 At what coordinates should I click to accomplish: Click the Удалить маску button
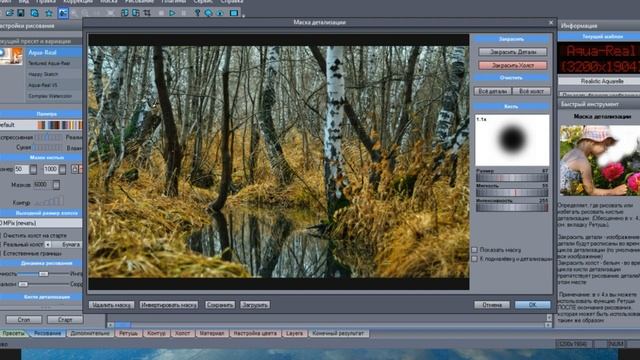click(111, 305)
